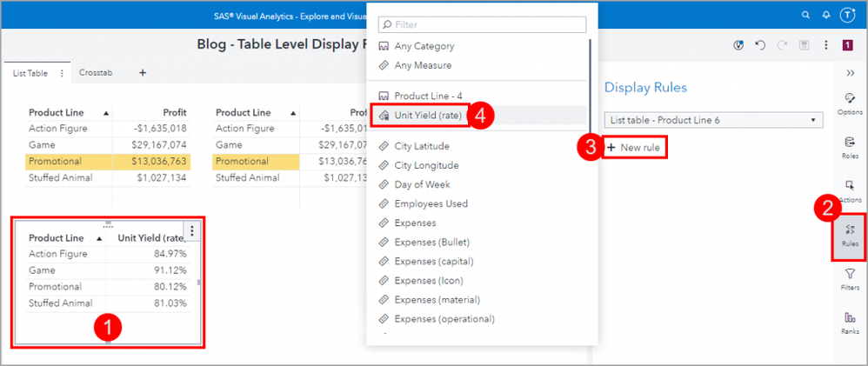Click the Undo arrow icon
868x366 pixels.
coord(759,45)
